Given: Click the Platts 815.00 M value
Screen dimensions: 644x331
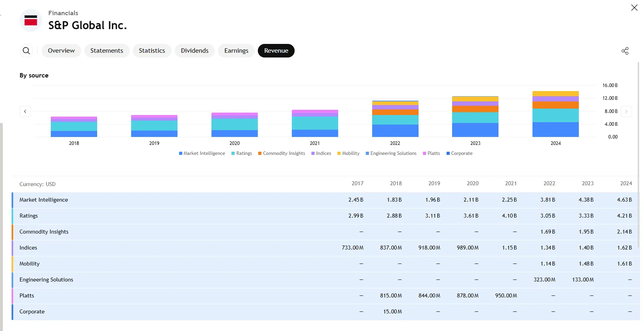Looking at the screenshot, I should coord(391,296).
